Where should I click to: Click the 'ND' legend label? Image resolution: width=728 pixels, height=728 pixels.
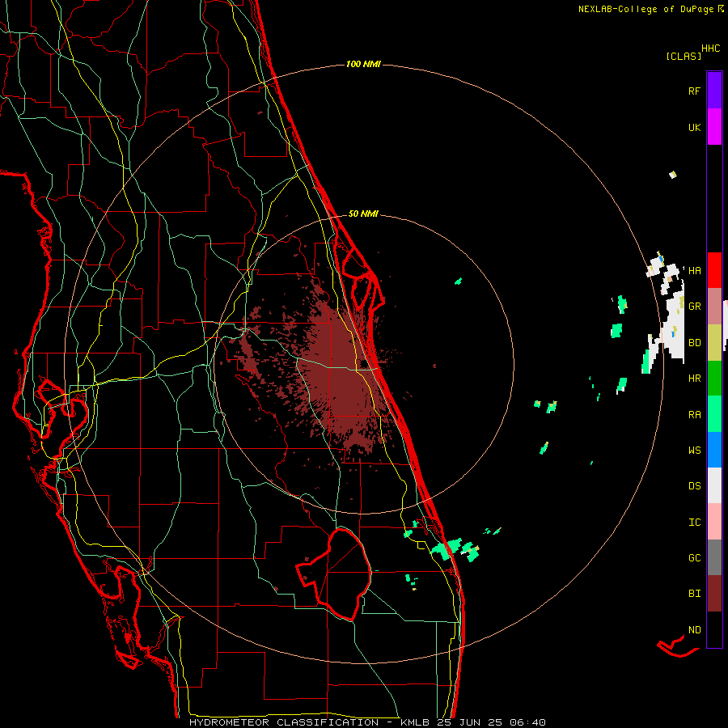tap(694, 630)
